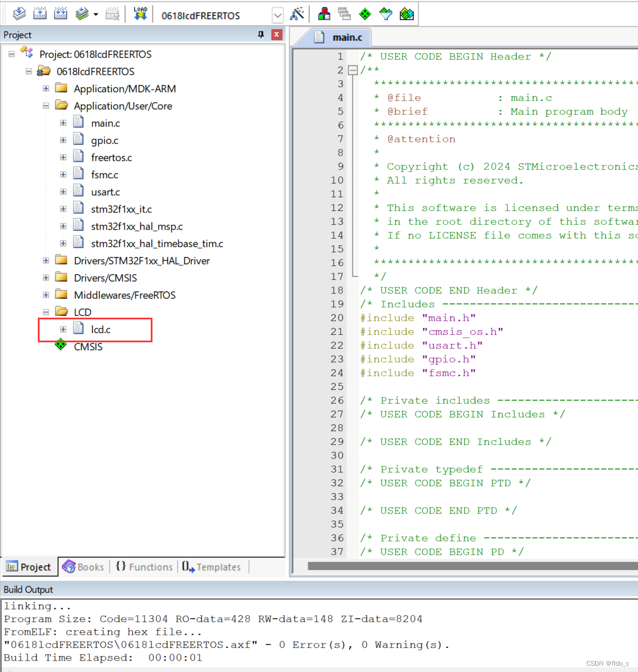Click the editor's horizontal scrollbar

click(x=459, y=566)
